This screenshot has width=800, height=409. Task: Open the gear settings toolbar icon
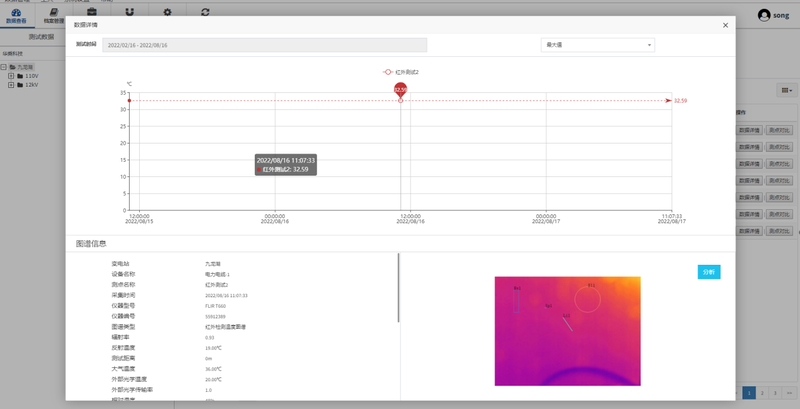coord(167,12)
